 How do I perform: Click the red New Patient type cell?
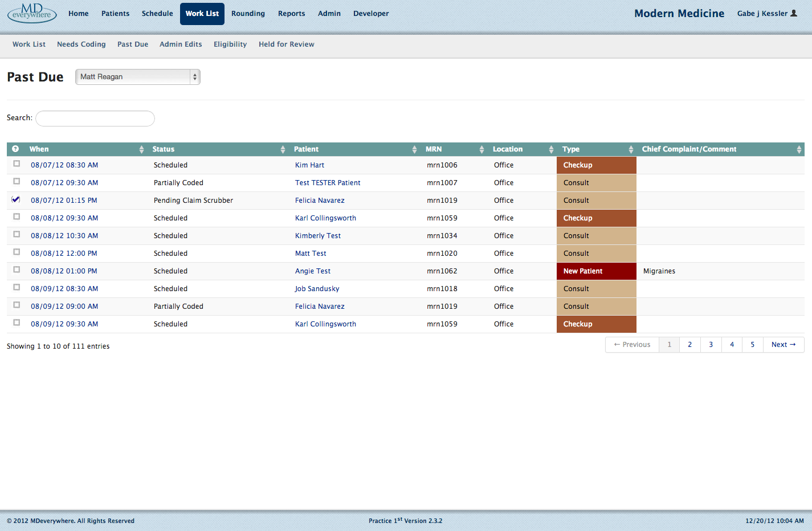(x=596, y=271)
